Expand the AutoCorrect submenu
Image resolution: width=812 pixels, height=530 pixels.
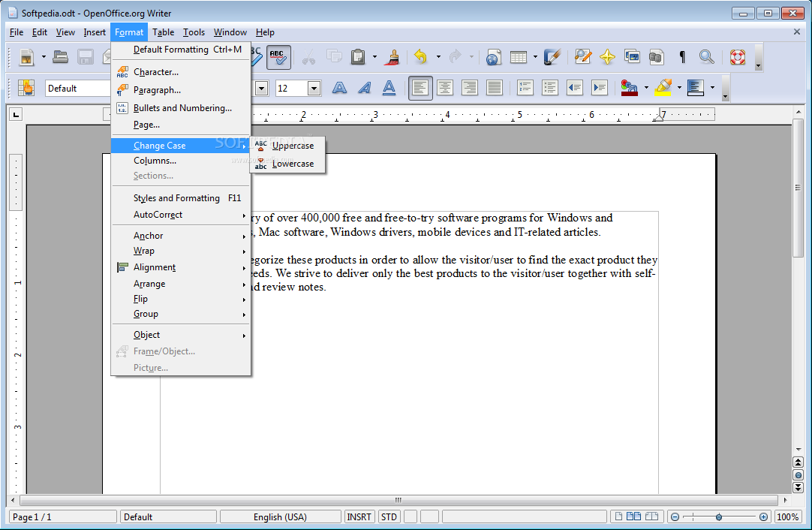click(x=181, y=215)
